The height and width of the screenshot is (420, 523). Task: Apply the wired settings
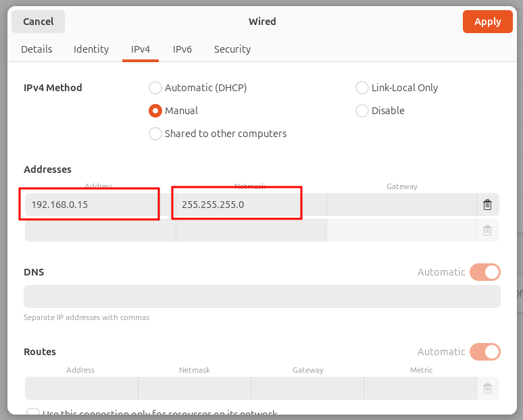488,22
